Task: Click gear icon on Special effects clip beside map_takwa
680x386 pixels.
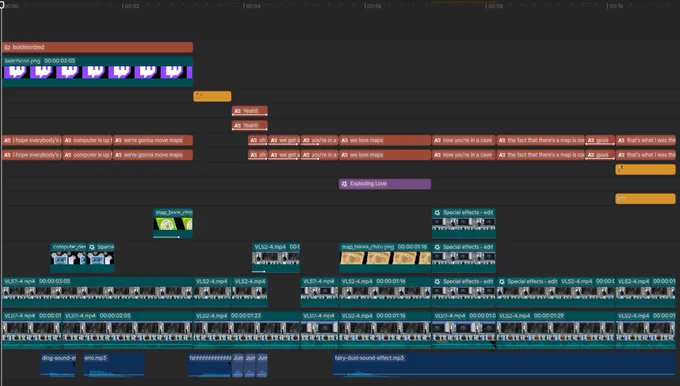Action: (x=437, y=247)
